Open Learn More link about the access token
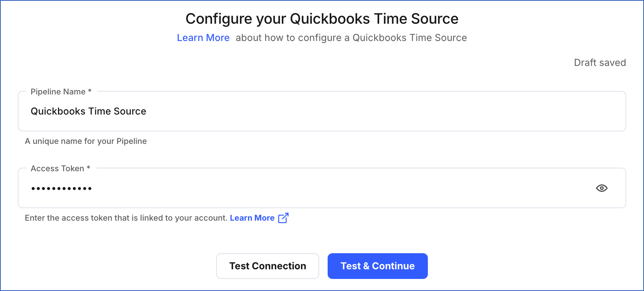The image size is (644, 291). [x=252, y=218]
